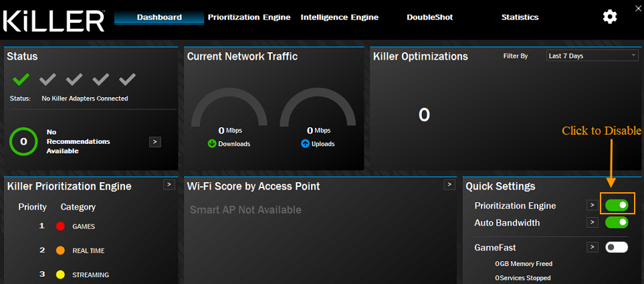Close the Killer window
The height and width of the screenshot is (284, 644).
coord(638,8)
